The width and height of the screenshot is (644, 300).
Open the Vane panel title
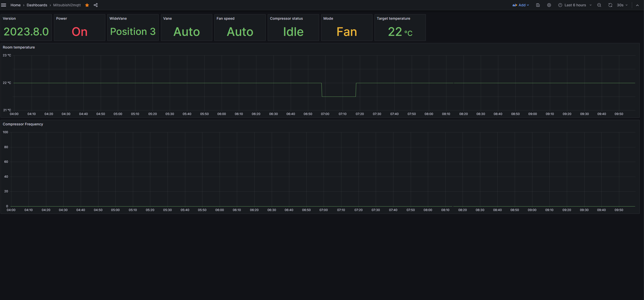click(168, 18)
